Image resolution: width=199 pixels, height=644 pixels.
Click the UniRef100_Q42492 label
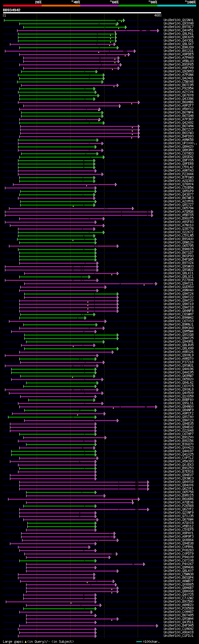[x=178, y=123]
